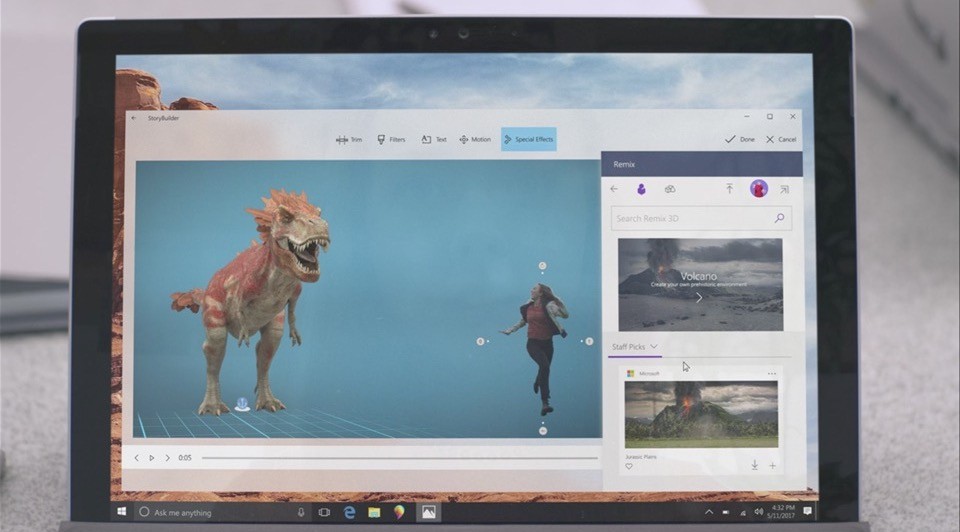Screen dimensions: 960x532
Task: Go back using StoryBuilder's back arrow
Action: [x=133, y=118]
